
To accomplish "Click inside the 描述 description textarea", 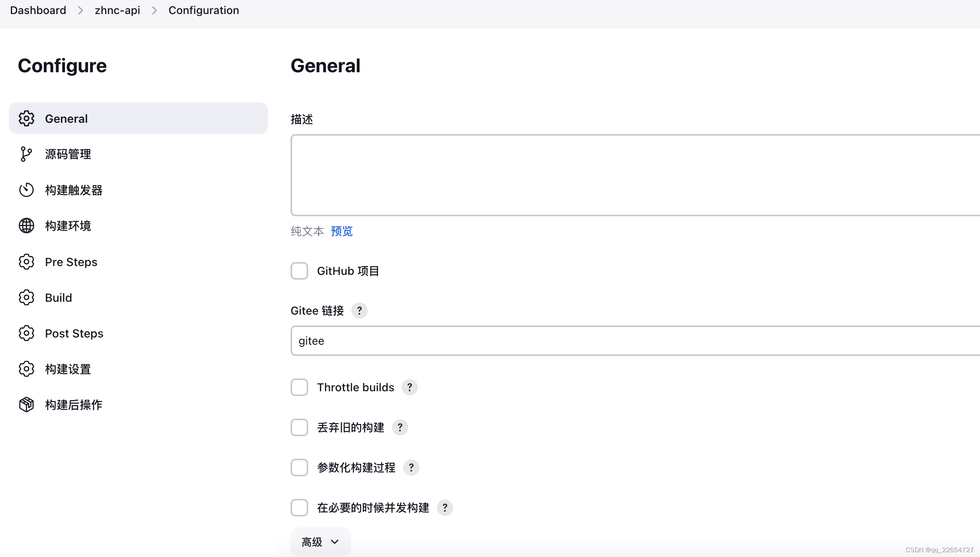I will pos(634,175).
